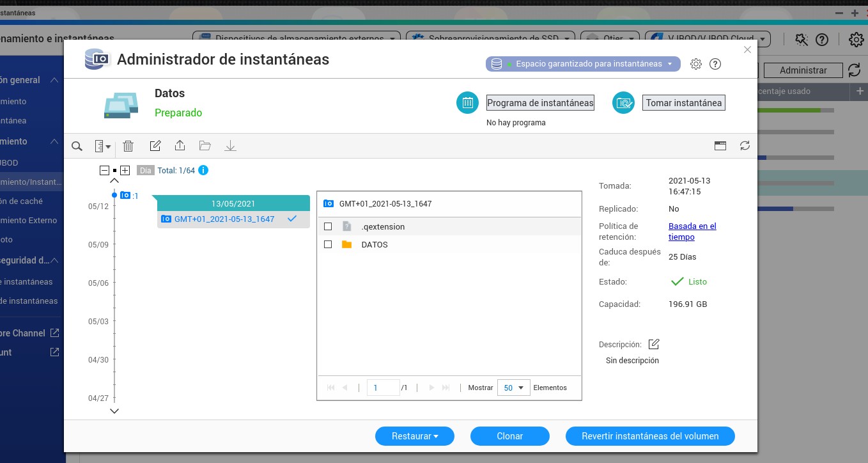Click the search magnifier icon in toolbar
This screenshot has width=868, height=463.
click(x=77, y=146)
